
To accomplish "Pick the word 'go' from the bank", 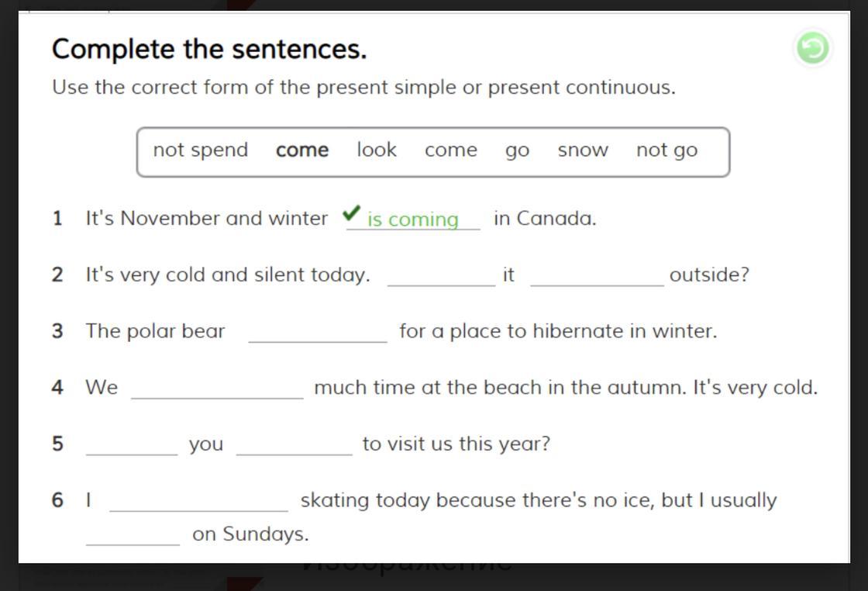I will point(517,150).
